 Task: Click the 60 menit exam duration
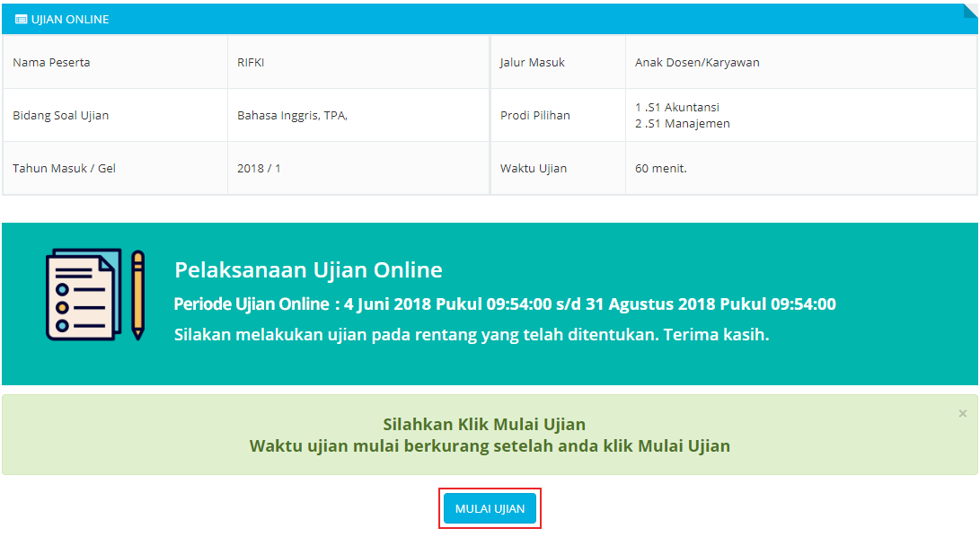(660, 168)
